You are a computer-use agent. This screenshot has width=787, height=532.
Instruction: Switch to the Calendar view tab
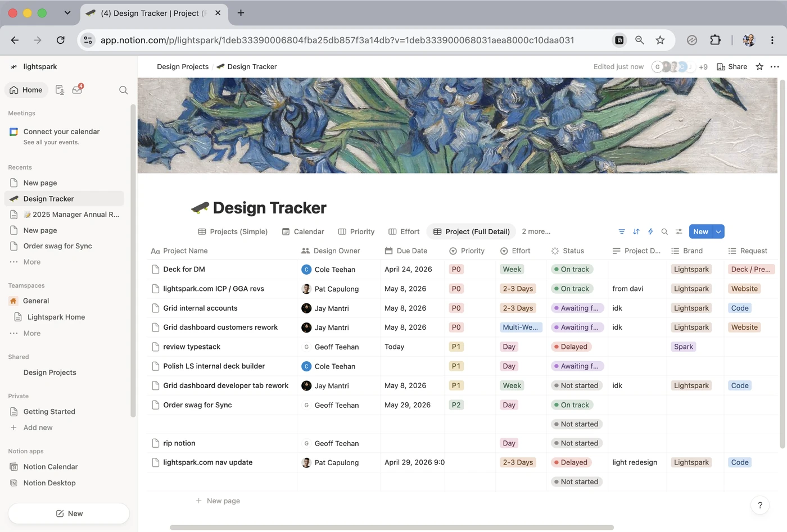[x=303, y=231]
